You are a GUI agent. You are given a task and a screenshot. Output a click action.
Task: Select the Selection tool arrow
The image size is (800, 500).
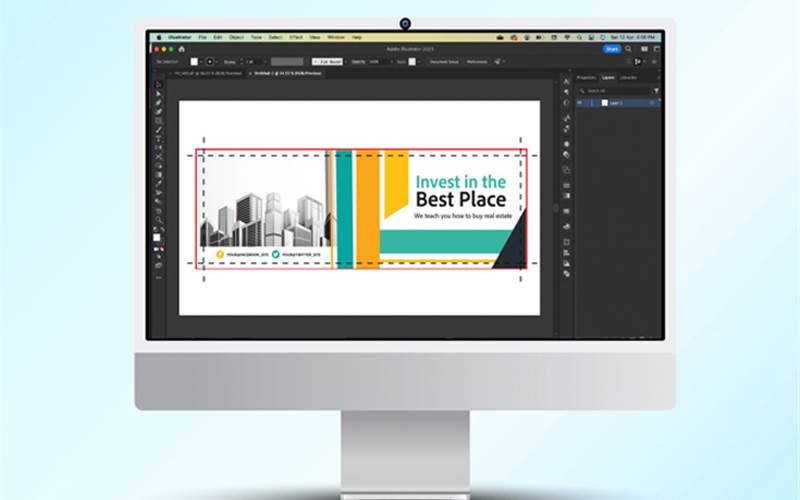(159, 85)
